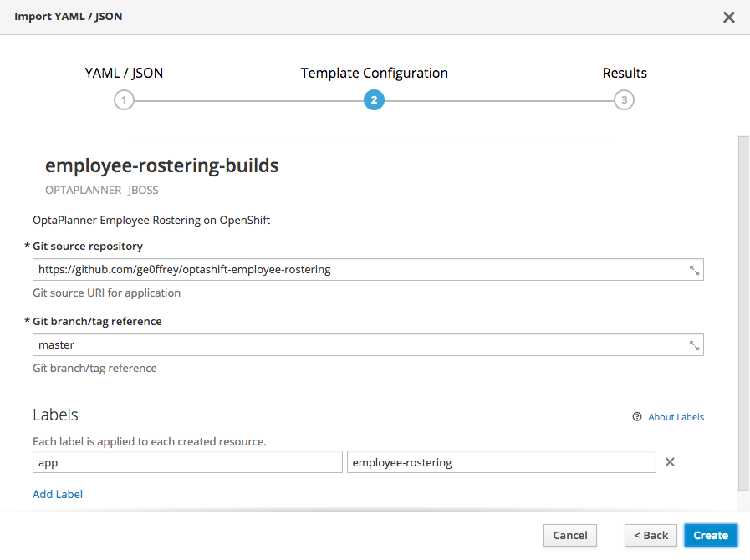The width and height of the screenshot is (750, 560).
Task: Expand the Git source repository field
Action: [x=694, y=270]
